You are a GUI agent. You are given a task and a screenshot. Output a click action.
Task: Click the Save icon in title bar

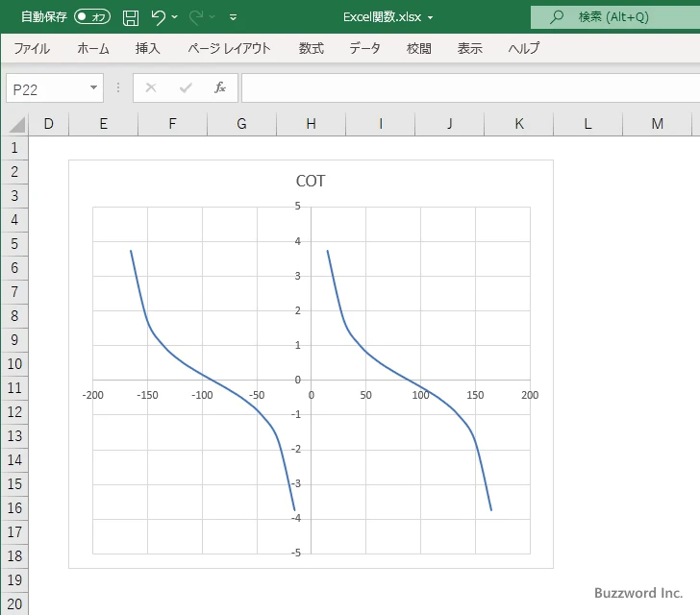pyautogui.click(x=131, y=17)
